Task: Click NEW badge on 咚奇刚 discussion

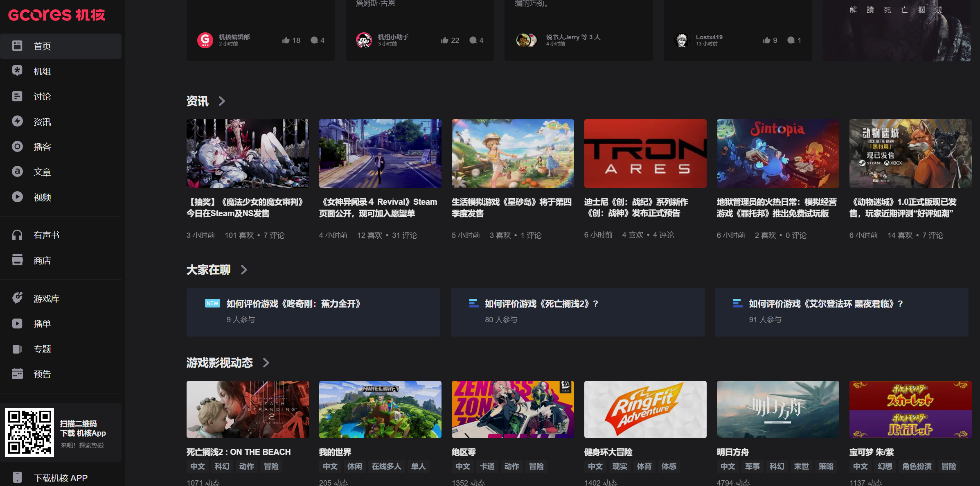Action: (x=212, y=303)
